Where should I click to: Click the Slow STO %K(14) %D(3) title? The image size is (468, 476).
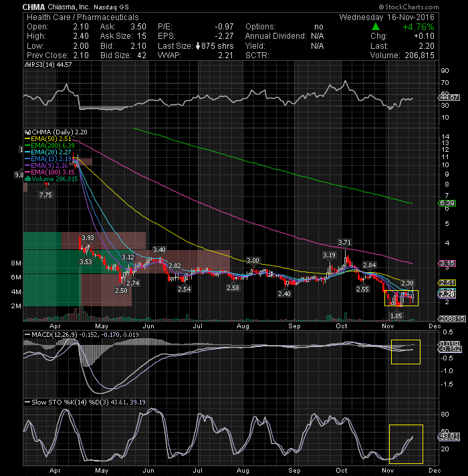(x=71, y=402)
